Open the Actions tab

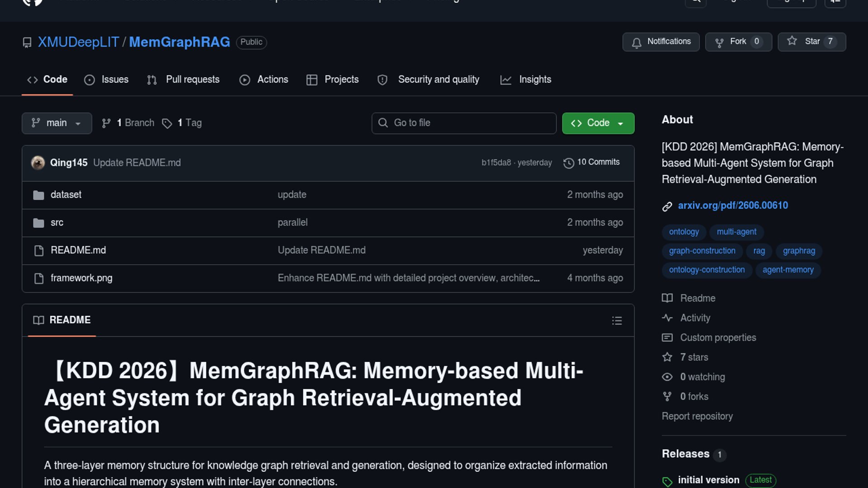(264, 80)
